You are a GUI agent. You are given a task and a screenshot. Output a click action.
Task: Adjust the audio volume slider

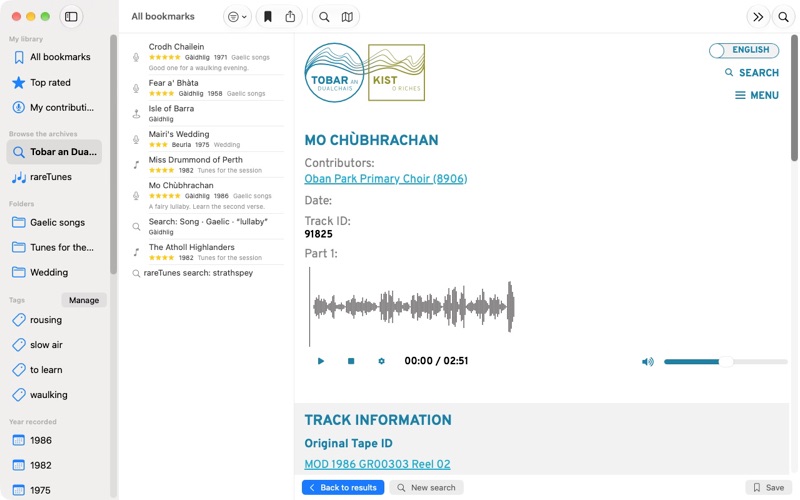point(726,362)
